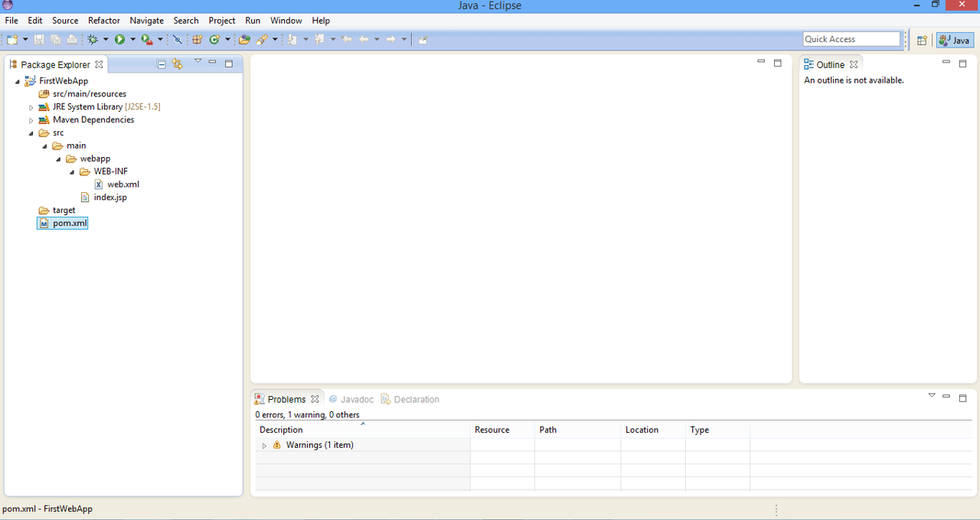Screen dimensions: 980x520
Task: Click the Next Annotation toolbar icon
Action: coord(294,39)
